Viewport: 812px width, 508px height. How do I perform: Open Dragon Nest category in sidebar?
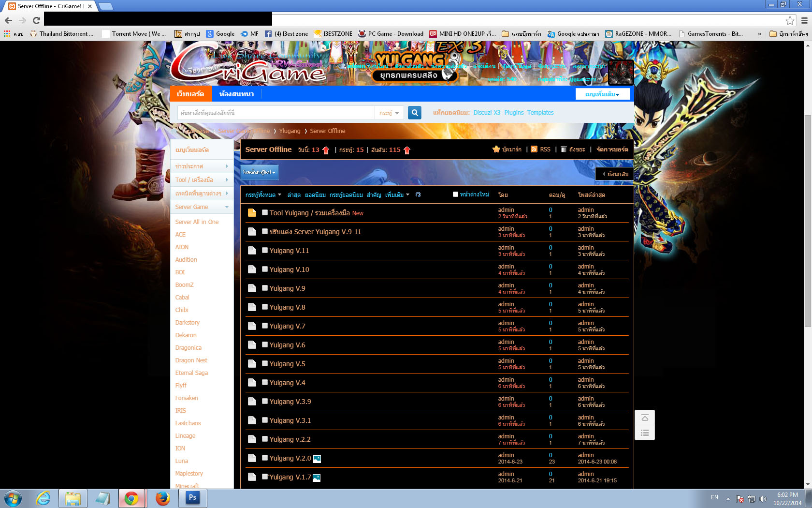pos(191,360)
